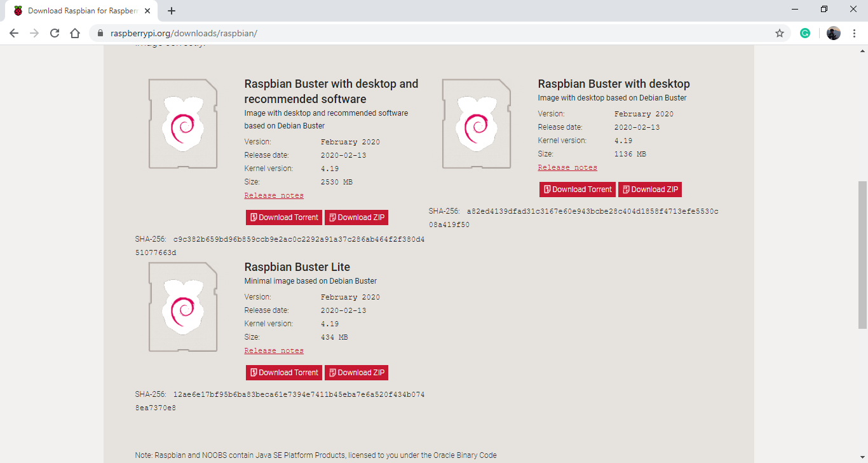868x463 pixels.
Task: Open the Grammarly extension icon
Action: [x=805, y=33]
